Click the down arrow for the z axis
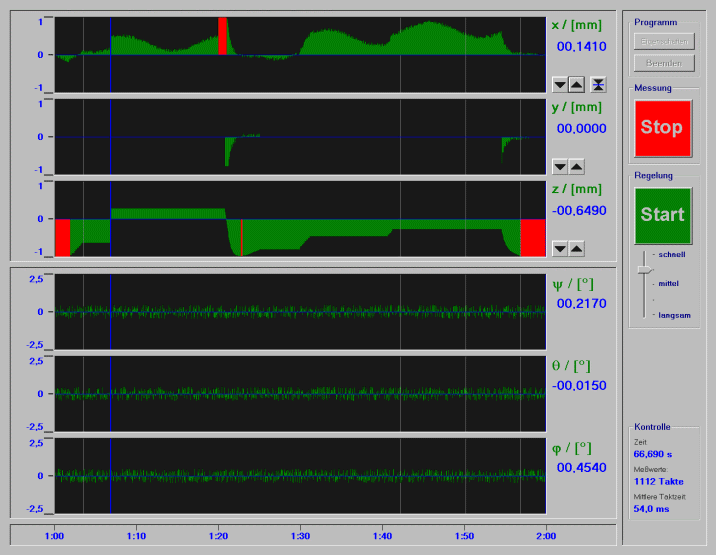This screenshot has height=555, width=716. pos(560,249)
